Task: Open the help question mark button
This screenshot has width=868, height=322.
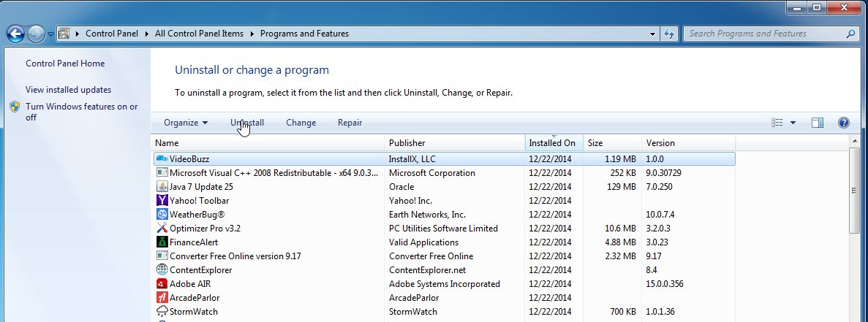Action: click(843, 123)
